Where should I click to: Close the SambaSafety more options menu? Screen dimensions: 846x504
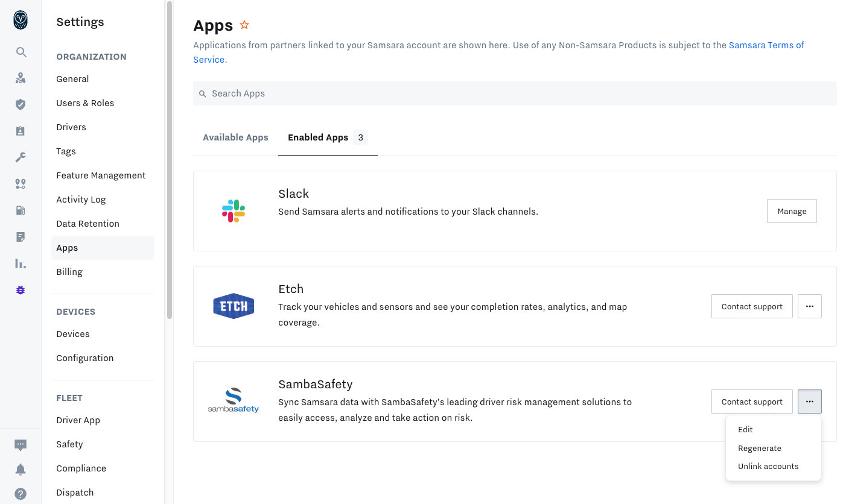810,402
